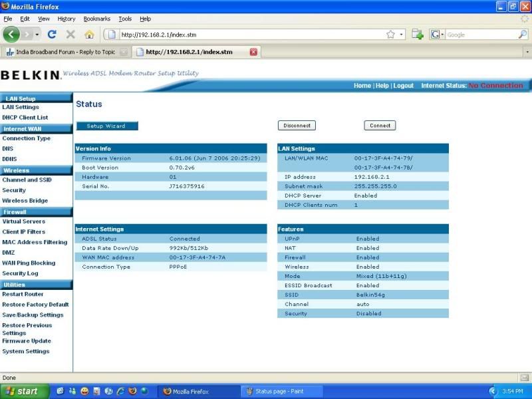Click the Firefox icon in Quick Launch
Screen dimensions: 532x399
(x=131, y=391)
